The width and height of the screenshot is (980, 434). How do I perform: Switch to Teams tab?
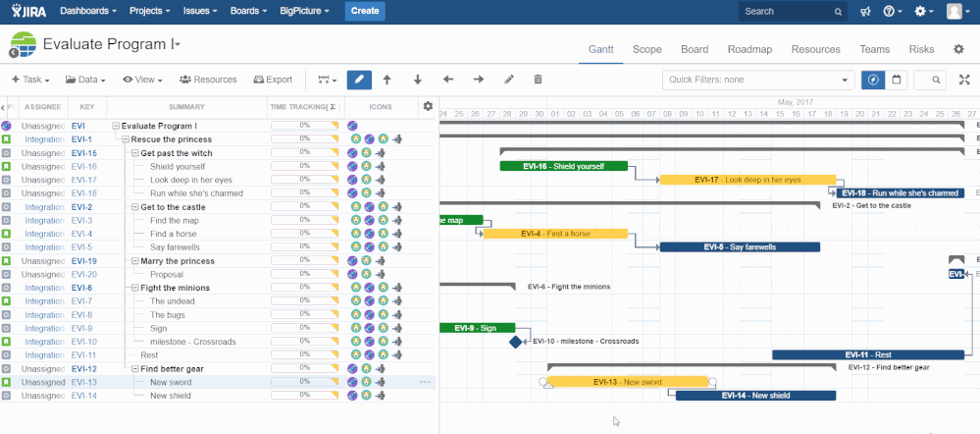point(874,49)
